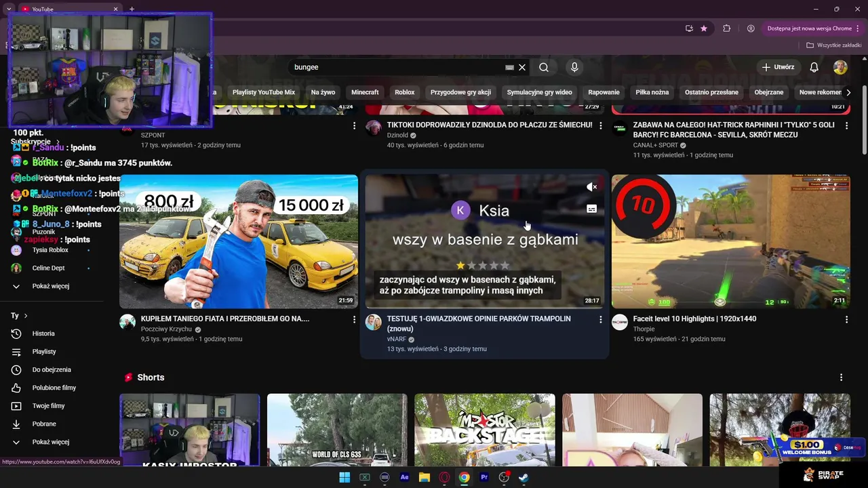
Task: Open the Fiat 800 zł video thumbnail
Action: [239, 242]
